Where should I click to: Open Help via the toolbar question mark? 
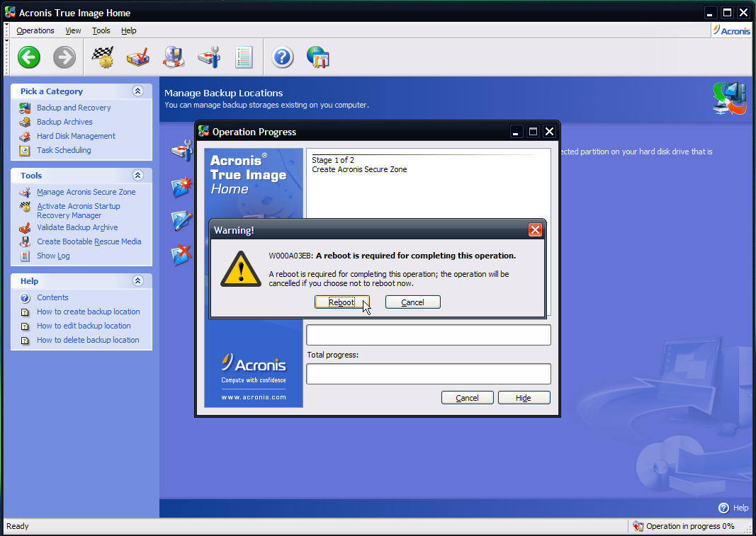pos(283,57)
